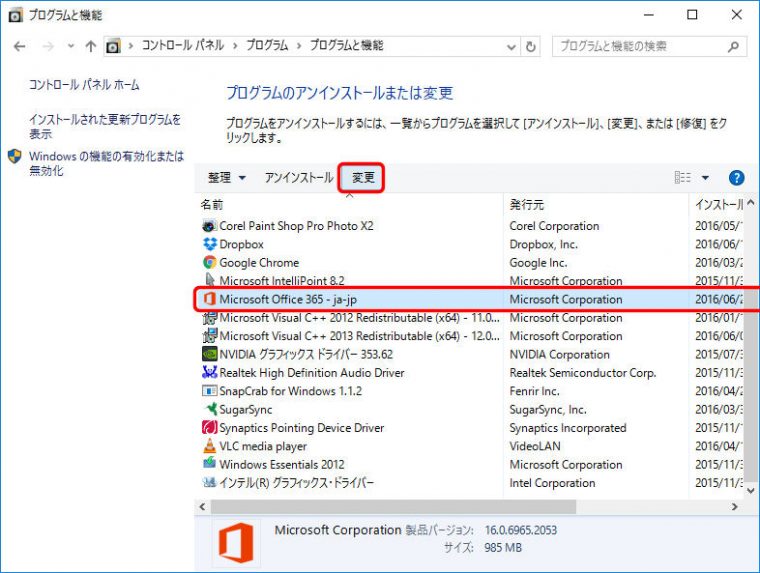Click the Microsoft IntelliPoint 8.2 icon
Image resolution: width=760 pixels, height=573 pixels.
[209, 280]
